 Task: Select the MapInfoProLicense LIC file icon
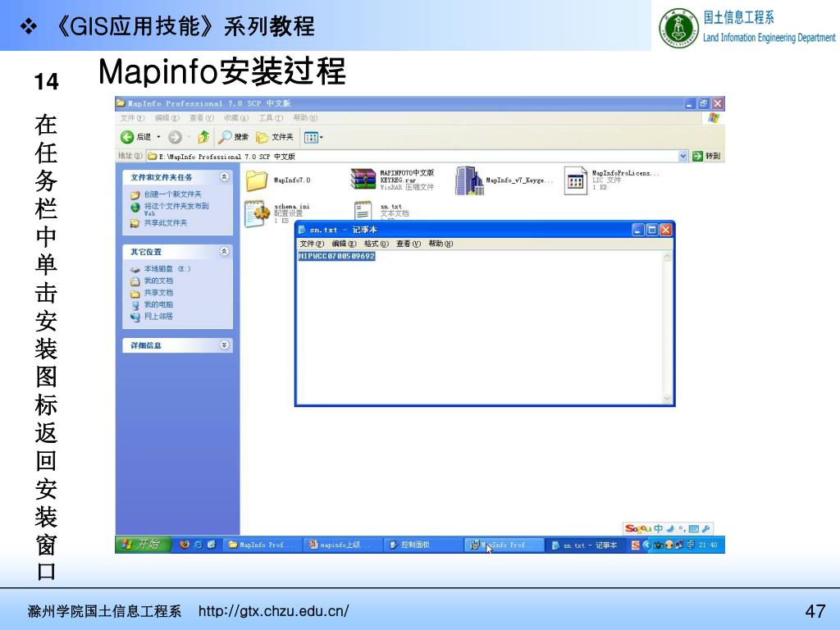575,180
